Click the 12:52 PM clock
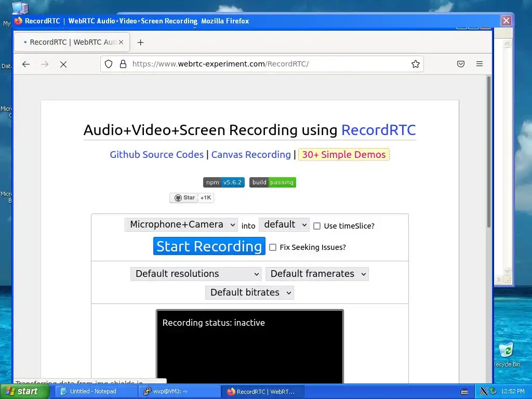Screen dimensions: 532x399 513,392
